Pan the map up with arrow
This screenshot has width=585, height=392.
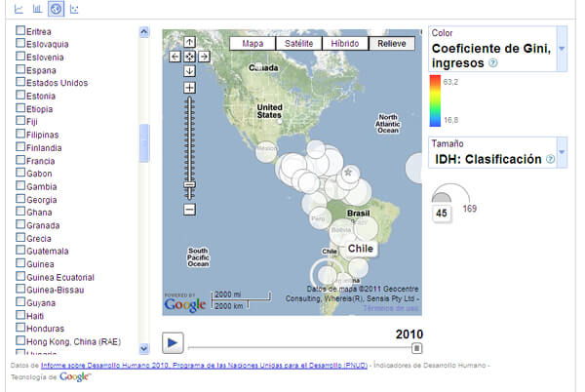[x=189, y=42]
